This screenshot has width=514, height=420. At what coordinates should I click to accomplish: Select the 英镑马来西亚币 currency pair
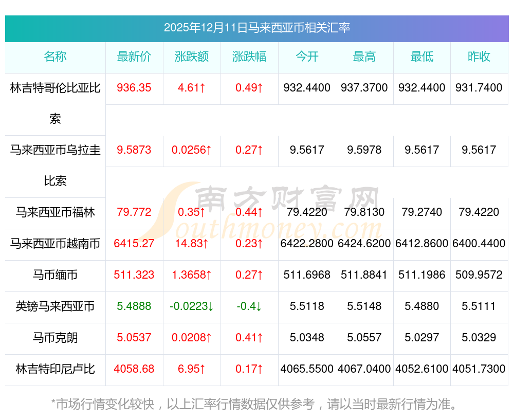pos(55,306)
